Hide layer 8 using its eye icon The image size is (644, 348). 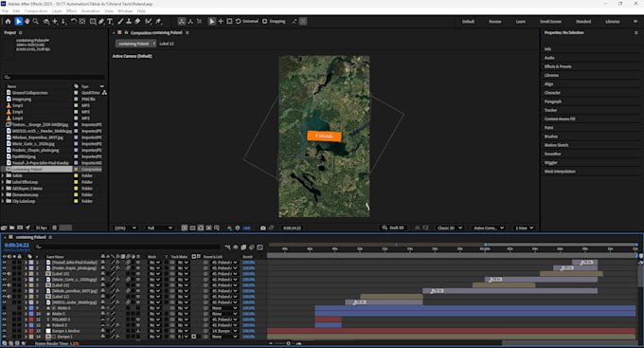point(5,302)
